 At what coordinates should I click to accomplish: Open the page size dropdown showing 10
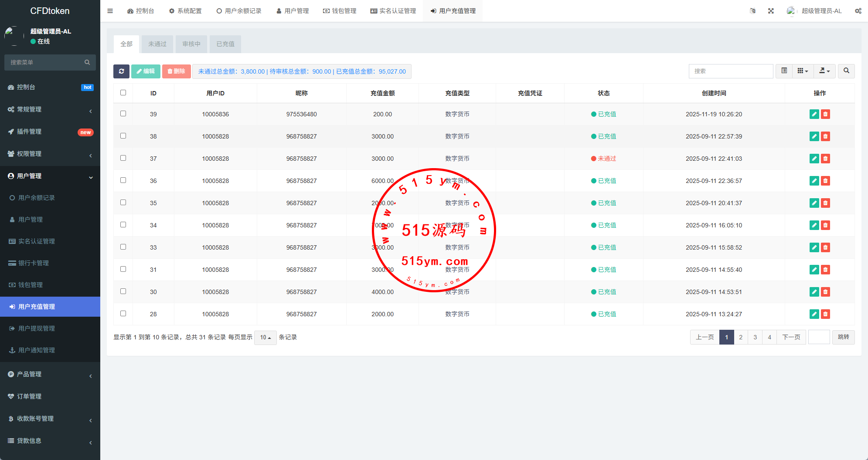[x=265, y=338]
